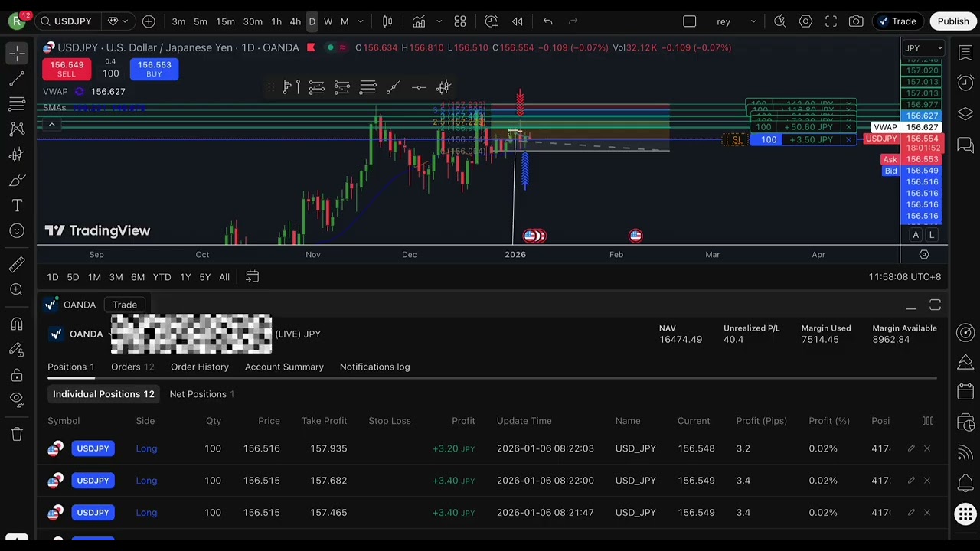Image resolution: width=980 pixels, height=551 pixels.
Task: Select the text annotation tool
Action: [x=17, y=206]
